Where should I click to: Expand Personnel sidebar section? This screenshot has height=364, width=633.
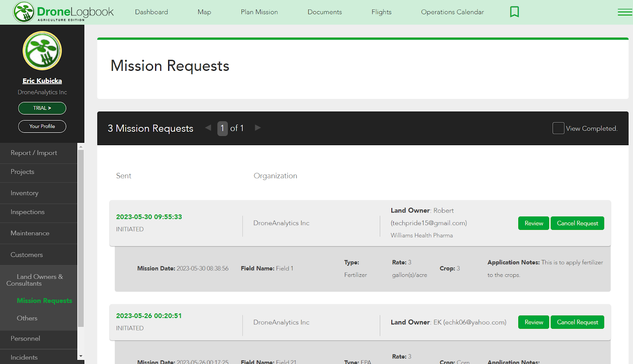pyautogui.click(x=39, y=339)
